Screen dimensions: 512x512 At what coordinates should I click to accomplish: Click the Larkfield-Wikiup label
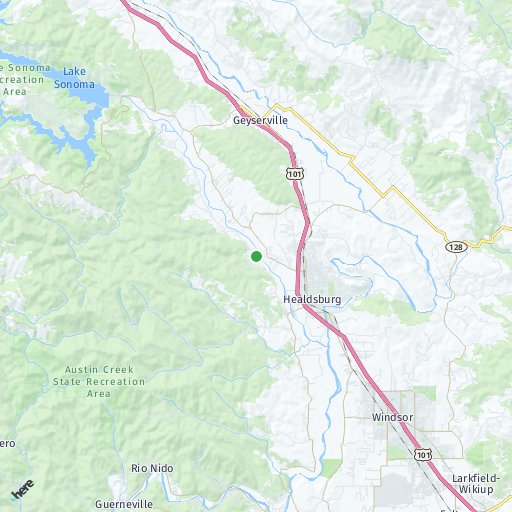476,484
